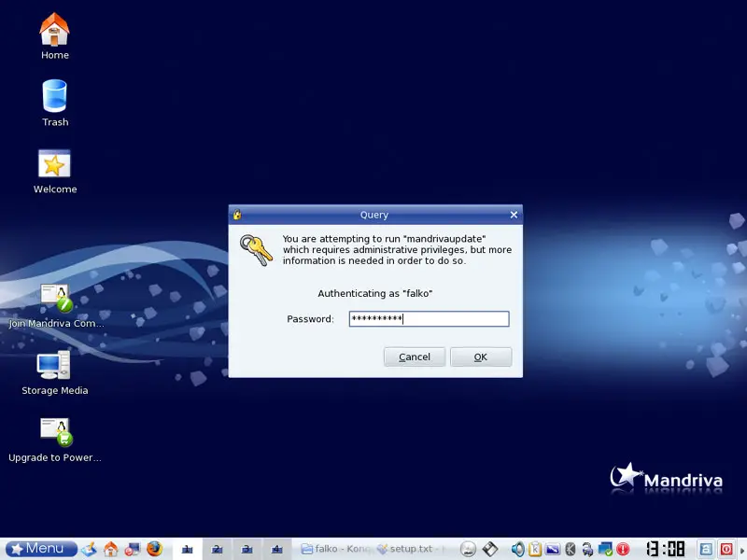Switch to virtual desktop 2

click(217, 549)
